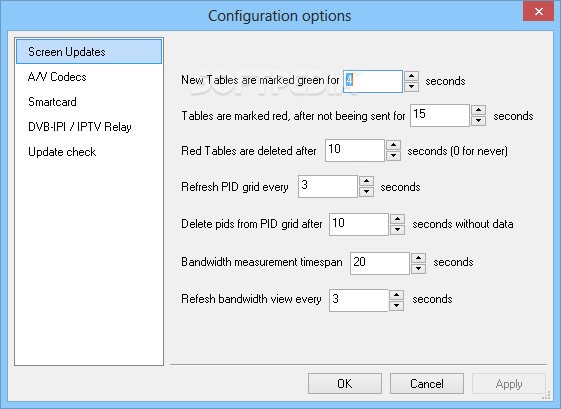Increase the green-marked new tables seconds value
This screenshot has width=561, height=409.
coord(411,76)
